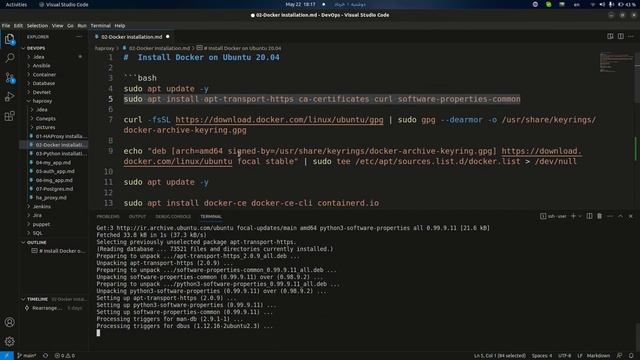Open the Manage gear icon

pyautogui.click(x=9, y=341)
